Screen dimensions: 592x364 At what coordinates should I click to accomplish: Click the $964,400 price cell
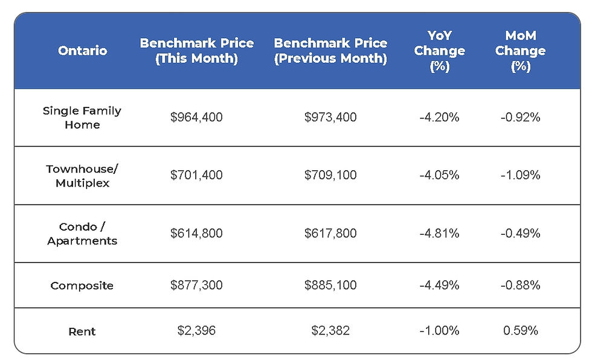coord(196,118)
